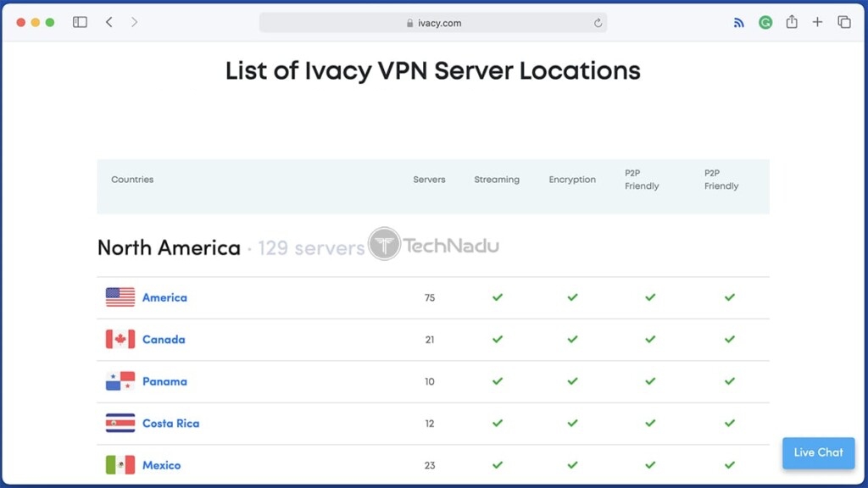Click Canada's server count of 21
This screenshot has height=488, width=868.
click(x=430, y=340)
